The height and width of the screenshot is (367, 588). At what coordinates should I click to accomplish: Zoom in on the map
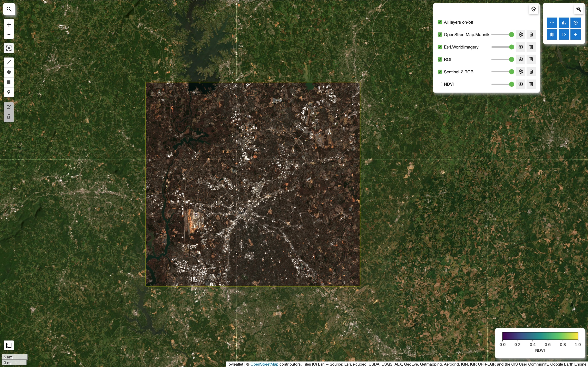pos(9,24)
